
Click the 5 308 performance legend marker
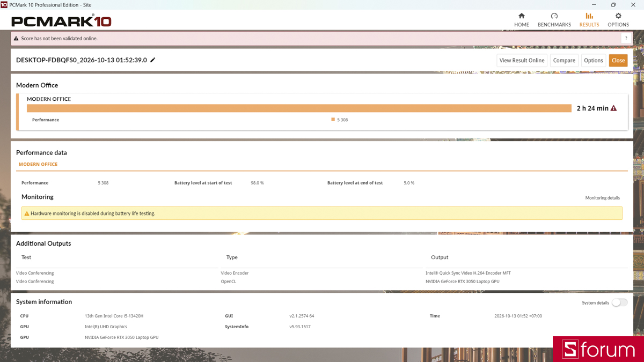pyautogui.click(x=333, y=120)
